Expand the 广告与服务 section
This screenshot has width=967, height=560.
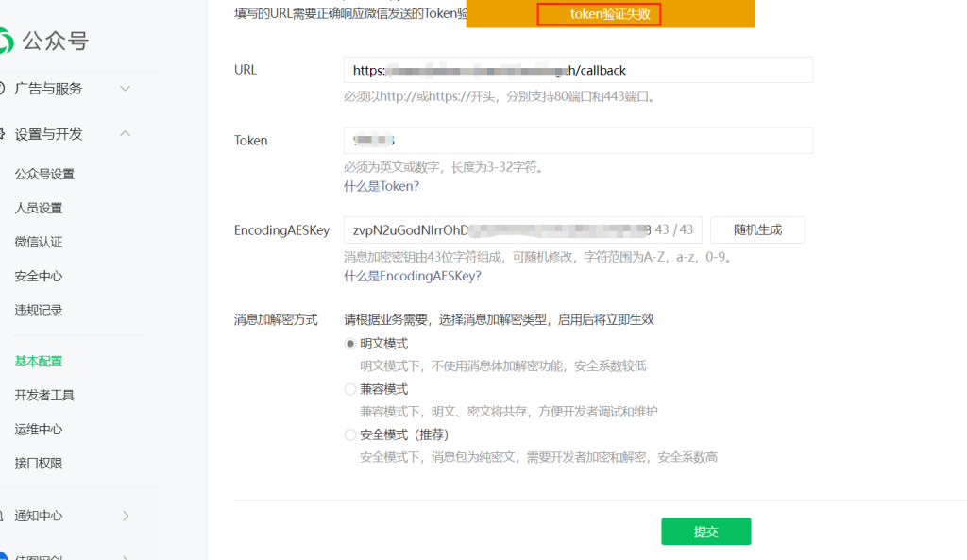click(x=125, y=89)
